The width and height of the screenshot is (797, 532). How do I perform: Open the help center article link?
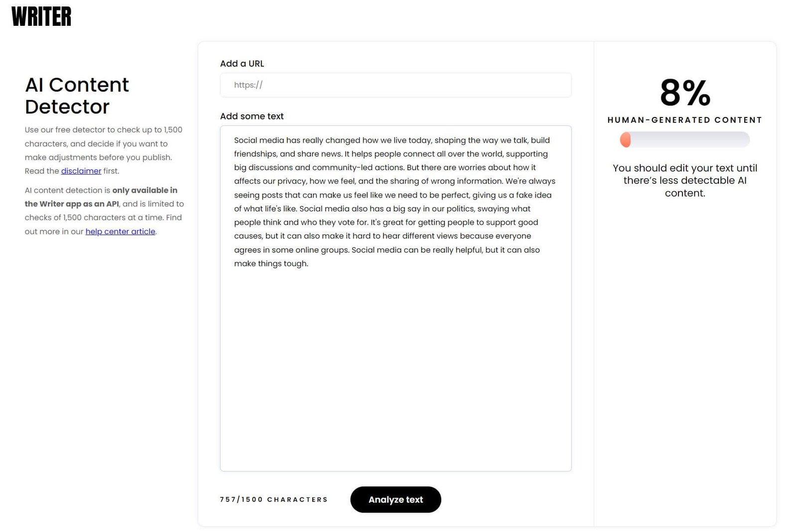tap(120, 231)
